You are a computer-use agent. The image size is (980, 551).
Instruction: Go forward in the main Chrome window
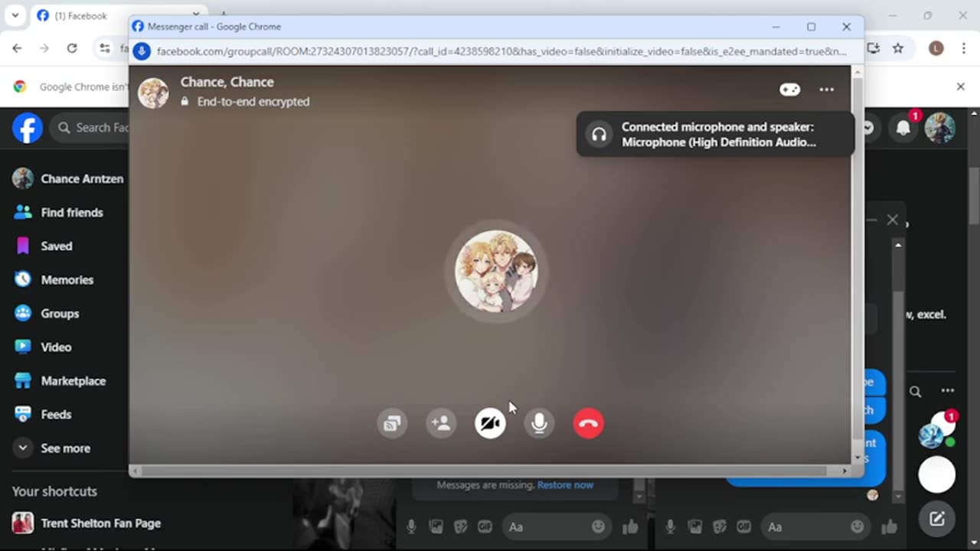[44, 48]
